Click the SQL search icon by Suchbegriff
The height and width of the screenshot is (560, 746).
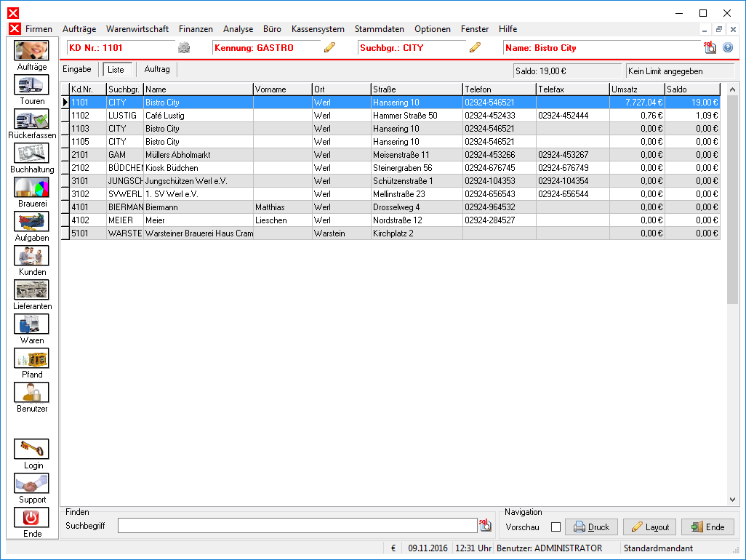tap(485, 525)
